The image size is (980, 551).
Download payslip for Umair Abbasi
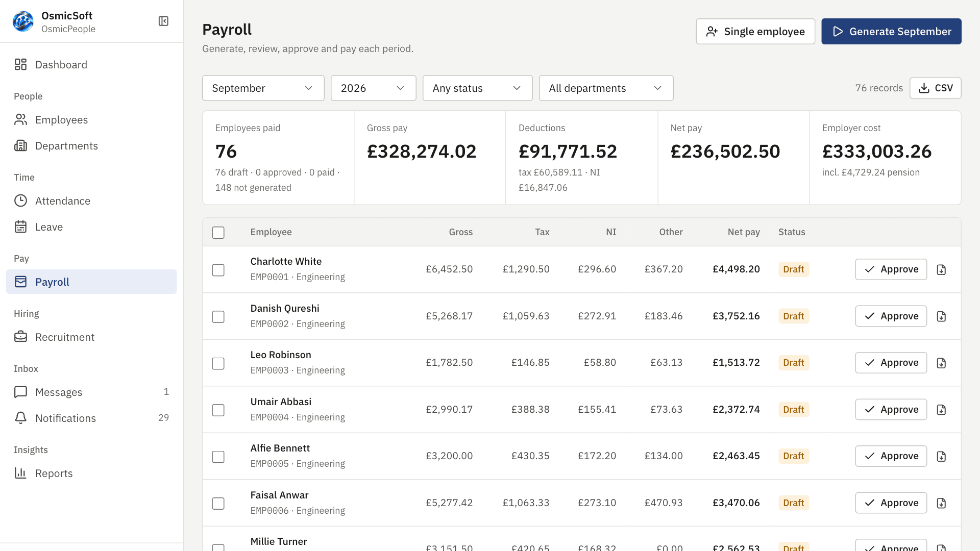(942, 410)
